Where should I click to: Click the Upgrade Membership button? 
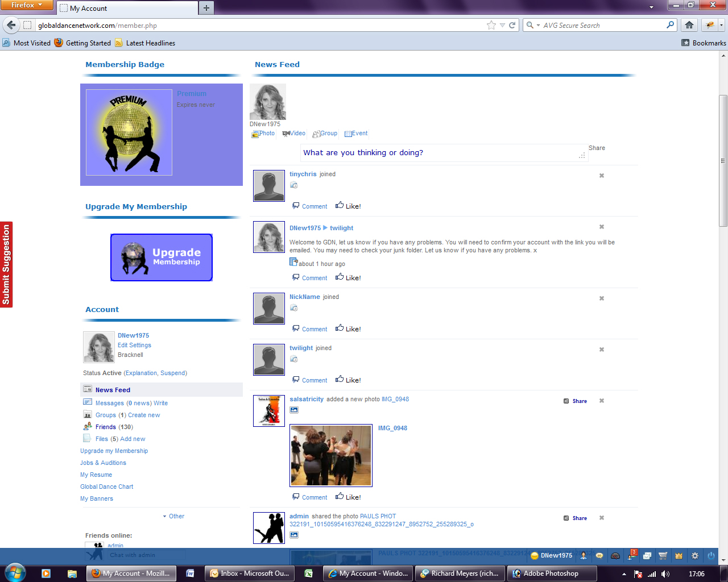(x=162, y=257)
